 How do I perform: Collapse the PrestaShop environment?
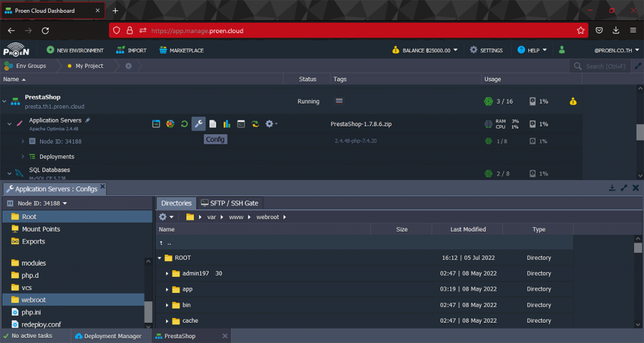[x=4, y=101]
